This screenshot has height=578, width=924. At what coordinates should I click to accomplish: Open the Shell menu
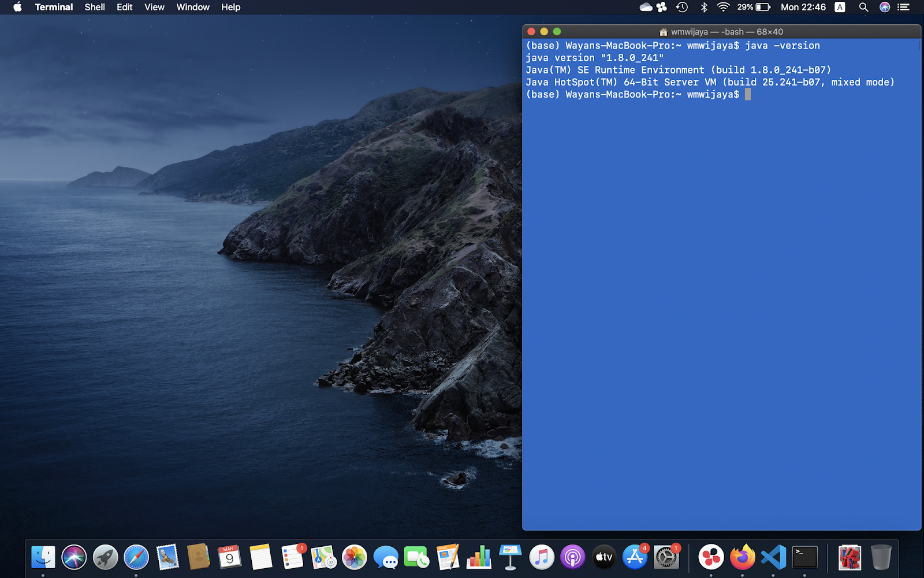(x=94, y=7)
